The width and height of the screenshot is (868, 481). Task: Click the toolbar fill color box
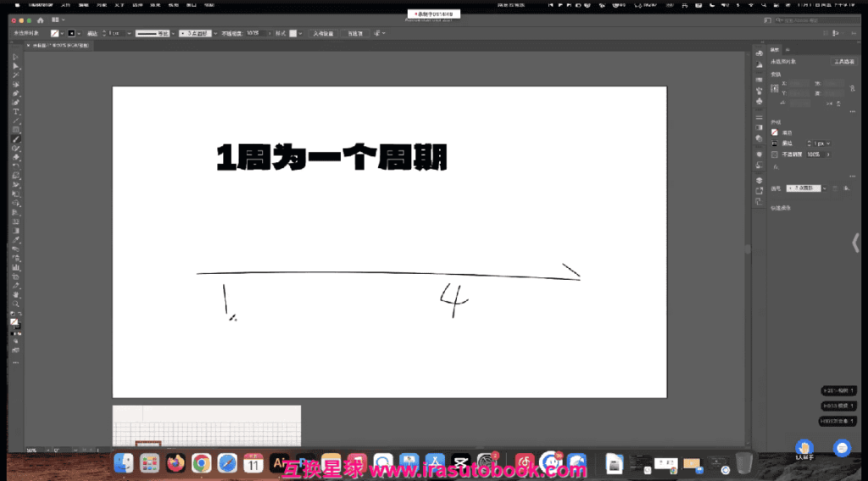[x=14, y=322]
